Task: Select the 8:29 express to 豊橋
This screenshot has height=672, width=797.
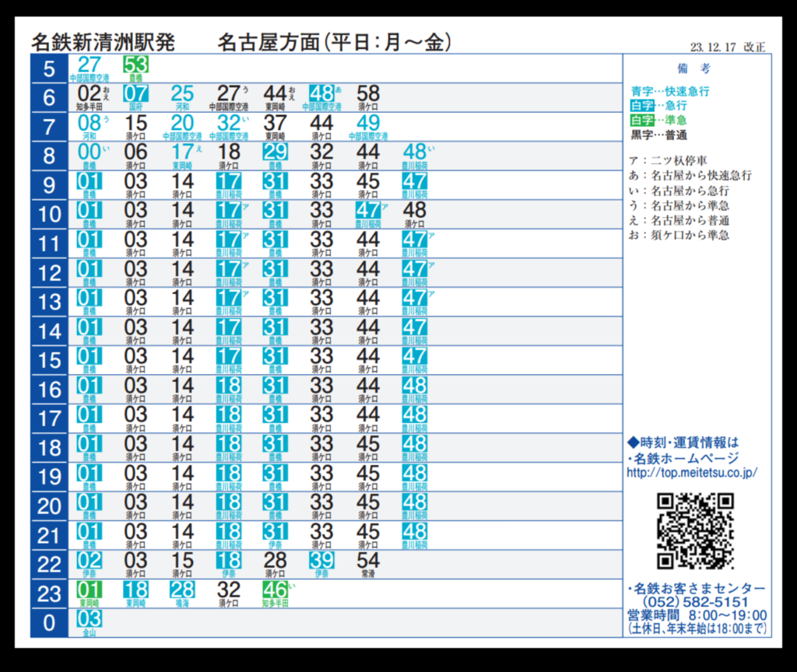Action: 275,156
